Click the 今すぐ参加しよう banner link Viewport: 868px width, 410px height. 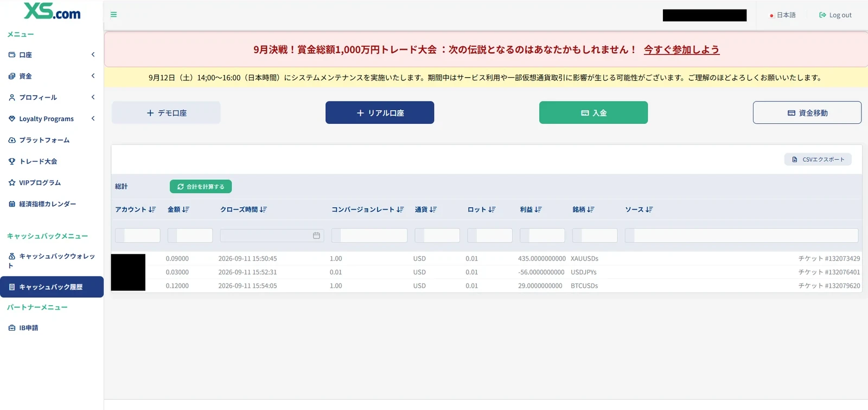point(681,49)
